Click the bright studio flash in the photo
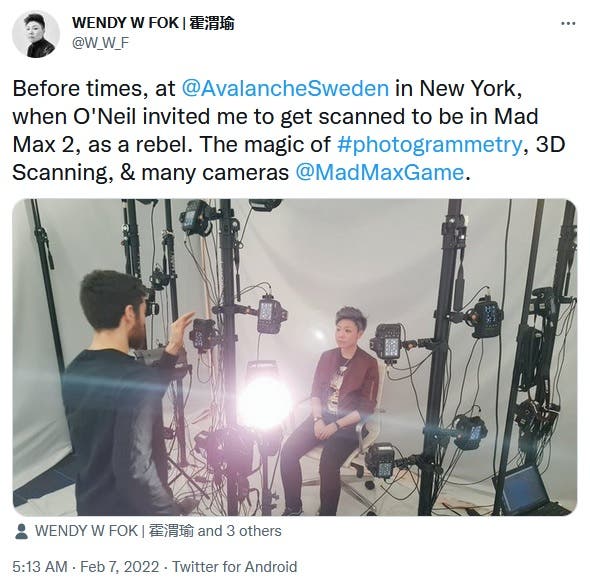Image resolution: width=590 pixels, height=588 pixels. click(265, 401)
